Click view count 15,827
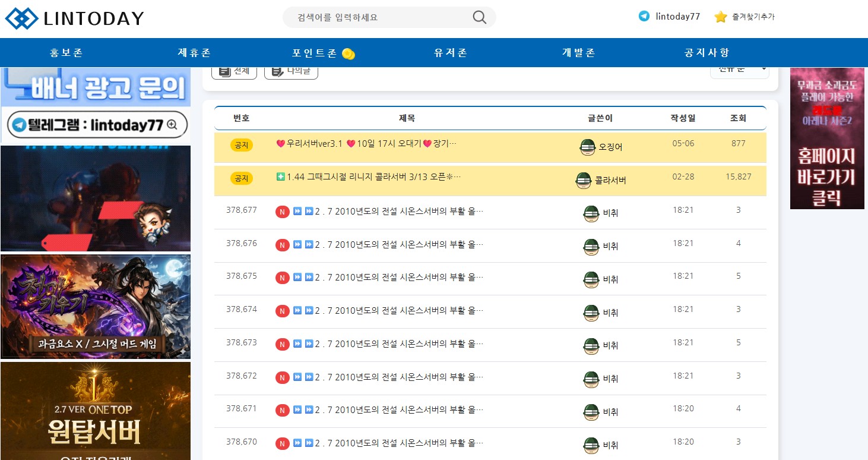This screenshot has width=868, height=460. (739, 177)
